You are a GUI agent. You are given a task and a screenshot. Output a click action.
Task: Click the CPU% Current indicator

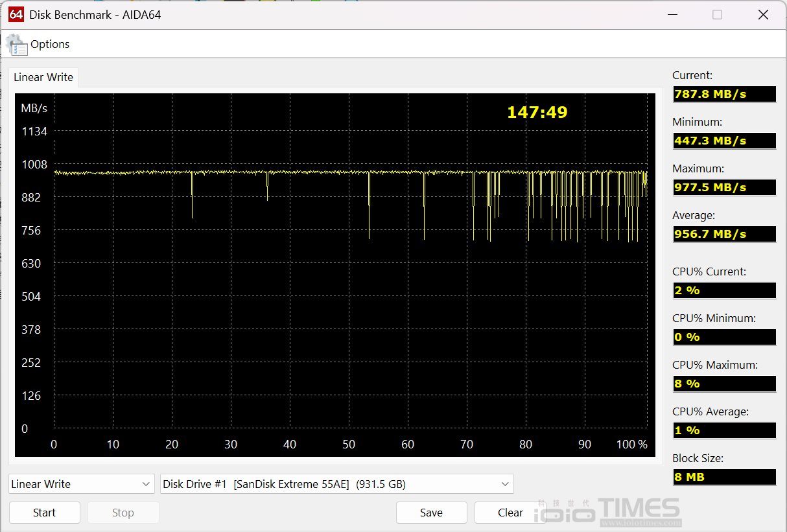click(724, 290)
